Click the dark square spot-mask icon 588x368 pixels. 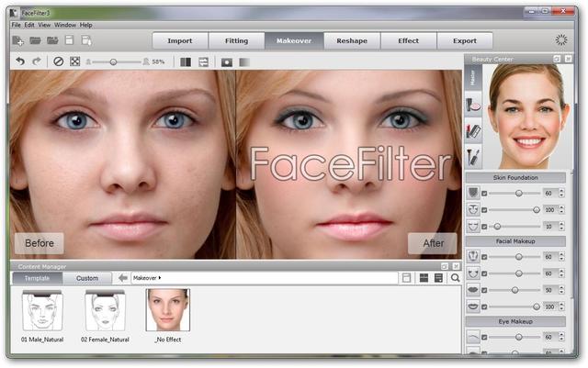(x=227, y=62)
